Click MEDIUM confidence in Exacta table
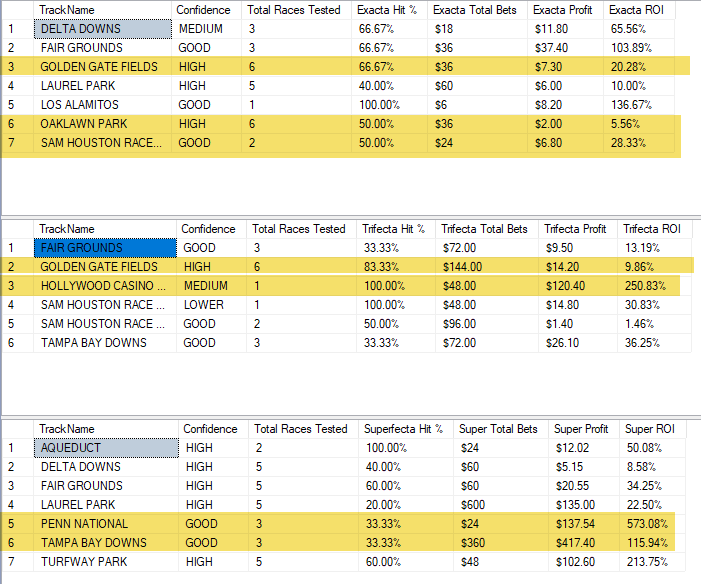Image resolution: width=701 pixels, height=584 pixels. (x=207, y=29)
